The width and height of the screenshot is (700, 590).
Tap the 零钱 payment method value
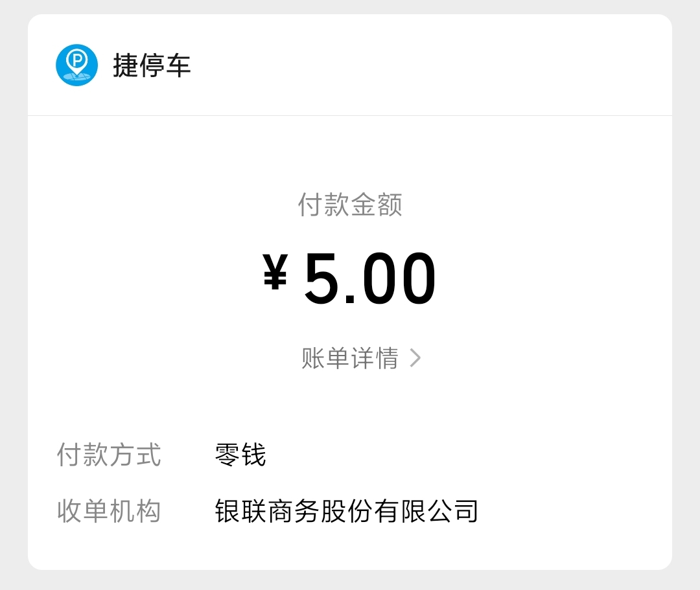(x=240, y=455)
